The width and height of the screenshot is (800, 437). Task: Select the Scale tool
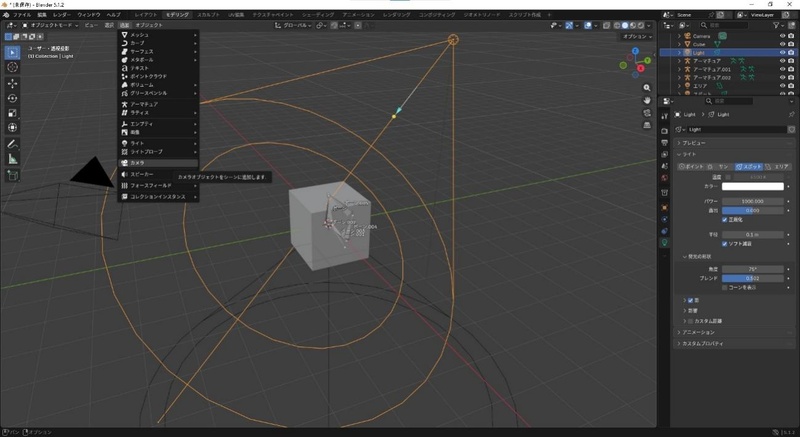(13, 113)
